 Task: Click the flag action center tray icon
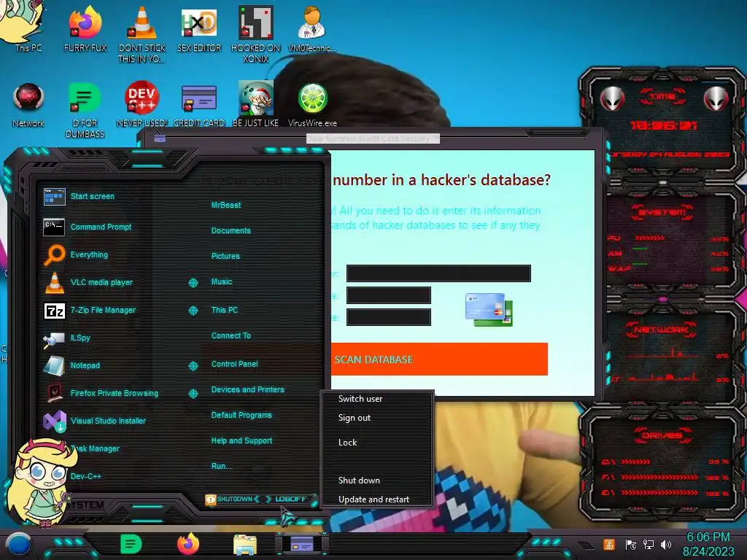(x=630, y=545)
